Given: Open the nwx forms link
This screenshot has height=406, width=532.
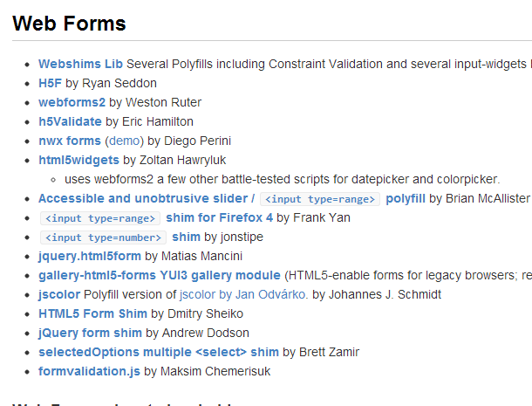Looking at the screenshot, I should (70, 141).
